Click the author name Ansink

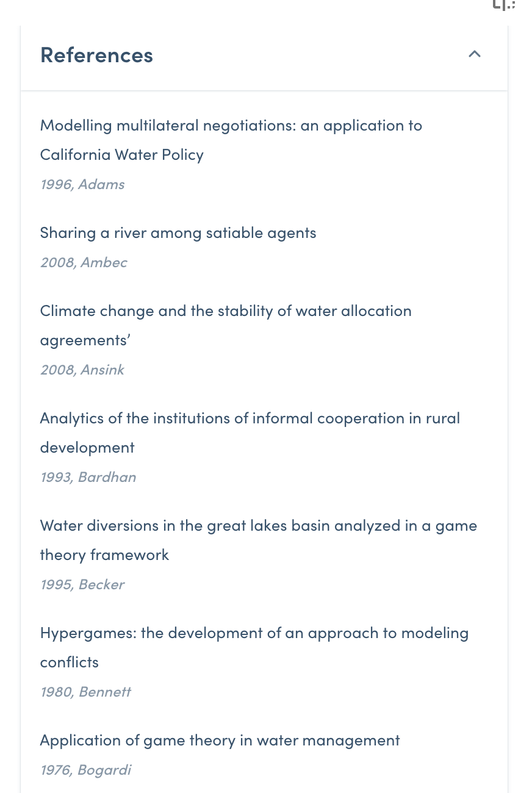(102, 370)
